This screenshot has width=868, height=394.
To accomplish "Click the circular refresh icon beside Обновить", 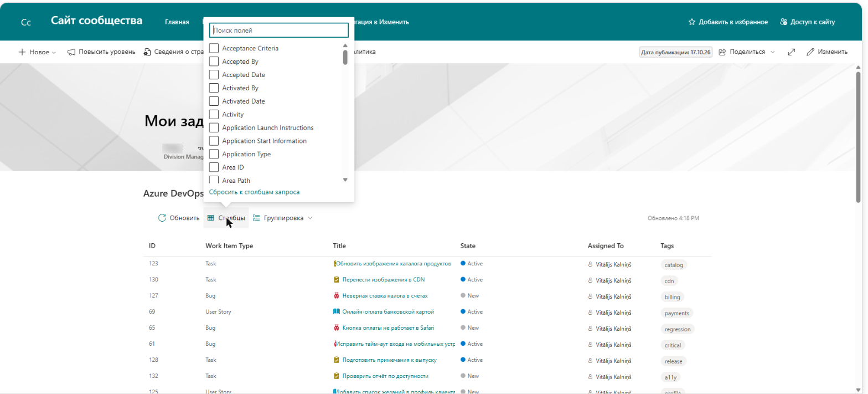I will click(162, 218).
